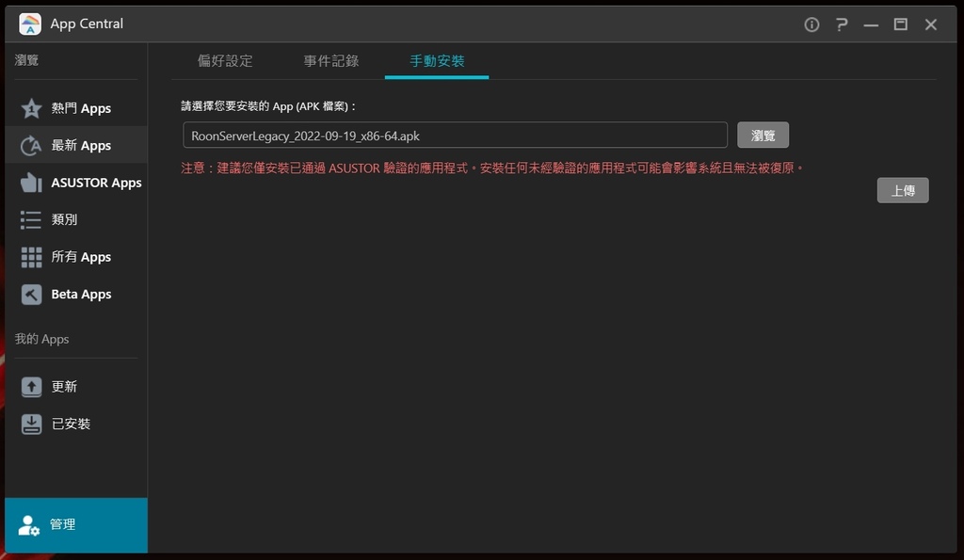Open help via question mark icon
This screenshot has height=560, width=964.
842,24
